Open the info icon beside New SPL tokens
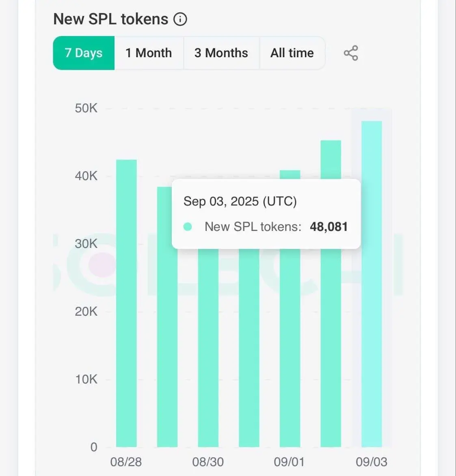 click(180, 19)
